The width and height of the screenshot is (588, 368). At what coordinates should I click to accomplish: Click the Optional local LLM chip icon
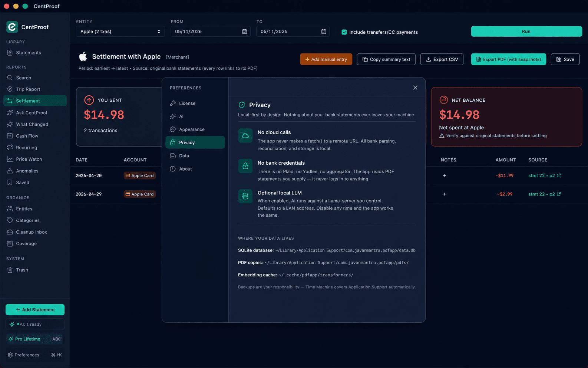[x=245, y=196]
